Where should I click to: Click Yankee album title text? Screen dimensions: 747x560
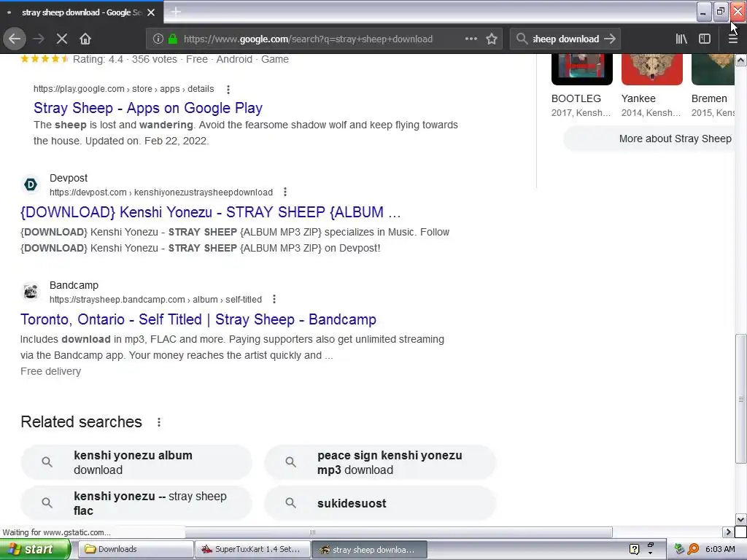click(638, 98)
